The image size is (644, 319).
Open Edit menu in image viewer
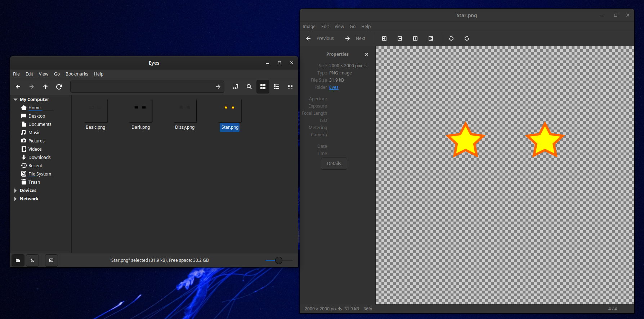(325, 27)
